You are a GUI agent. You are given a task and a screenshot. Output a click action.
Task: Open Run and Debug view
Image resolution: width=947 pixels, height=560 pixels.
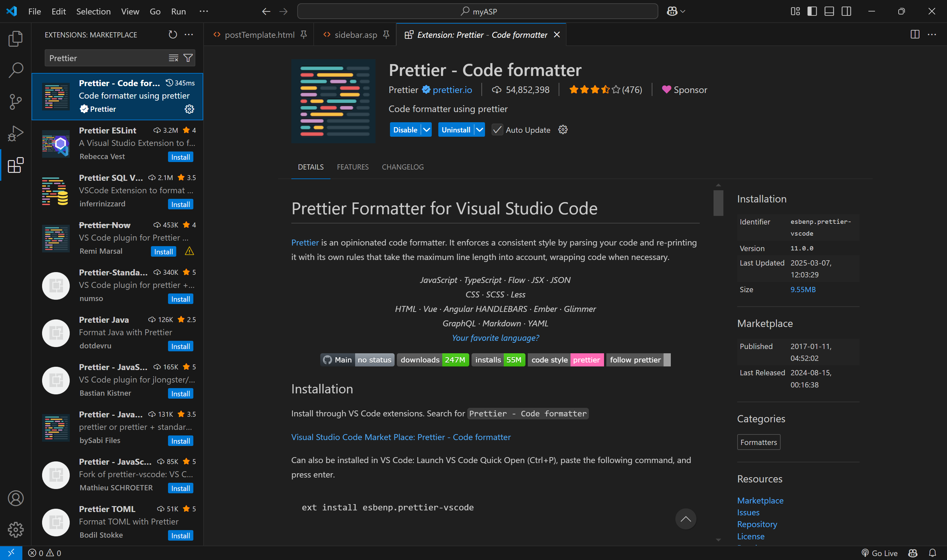click(15, 133)
